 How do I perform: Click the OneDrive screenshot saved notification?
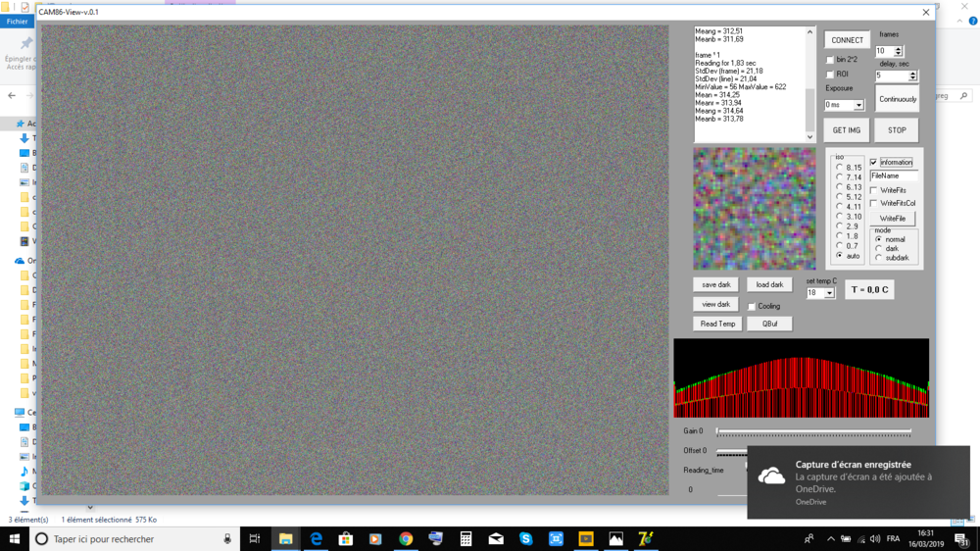(858, 482)
